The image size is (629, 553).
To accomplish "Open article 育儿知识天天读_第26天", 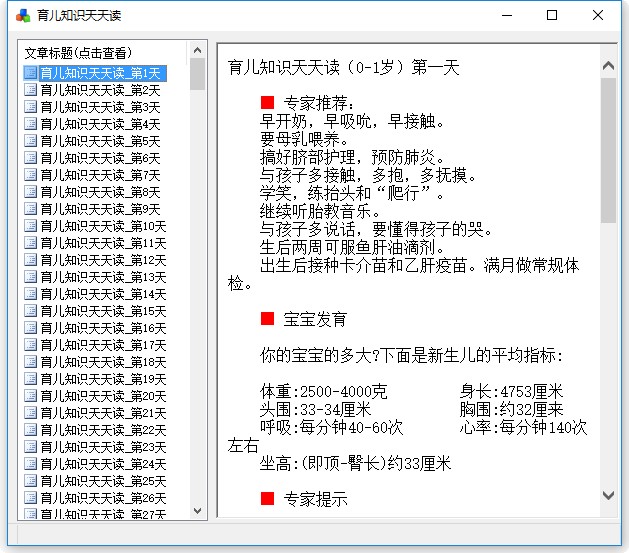I will coord(103,498).
